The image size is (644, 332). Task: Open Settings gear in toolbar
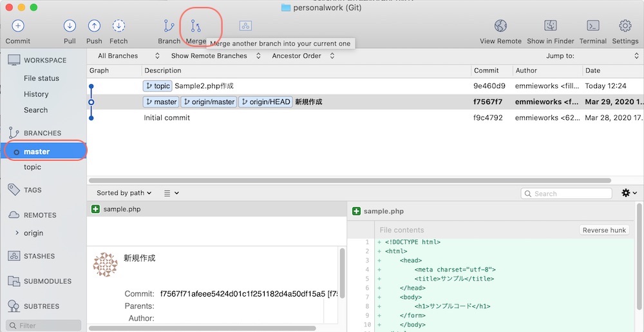coord(625,26)
